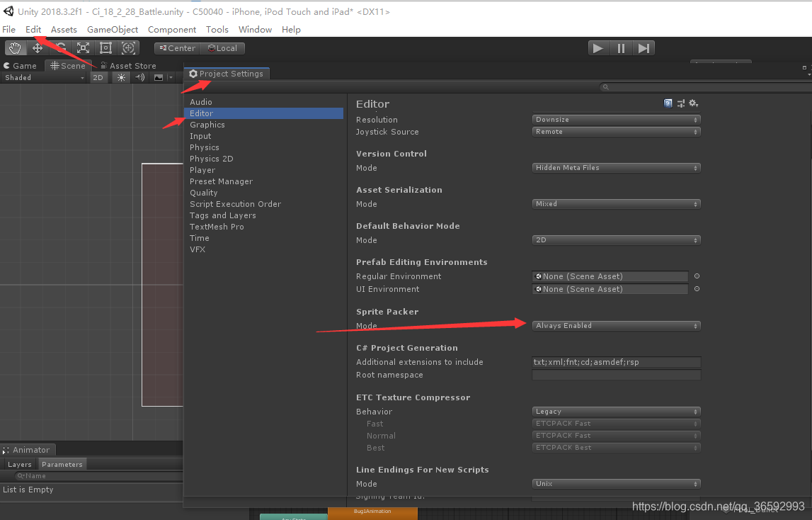This screenshot has width=812, height=520.
Task: Open Asset Serialization Mode dropdown
Action: pyautogui.click(x=616, y=204)
